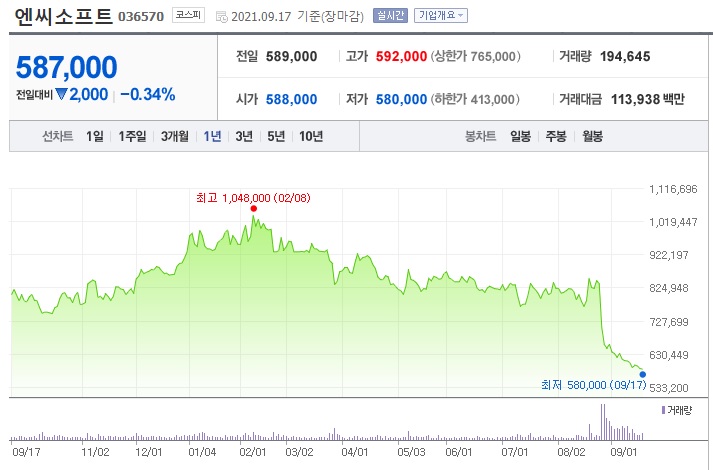Screen dimensions: 713x470
Task: Click the red highest-price marker dot
Action: pos(254,209)
